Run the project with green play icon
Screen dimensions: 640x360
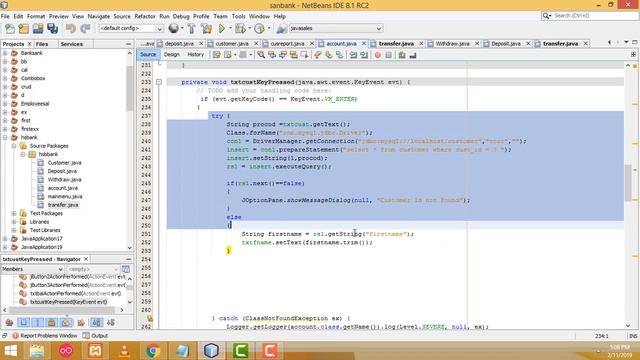point(222,28)
